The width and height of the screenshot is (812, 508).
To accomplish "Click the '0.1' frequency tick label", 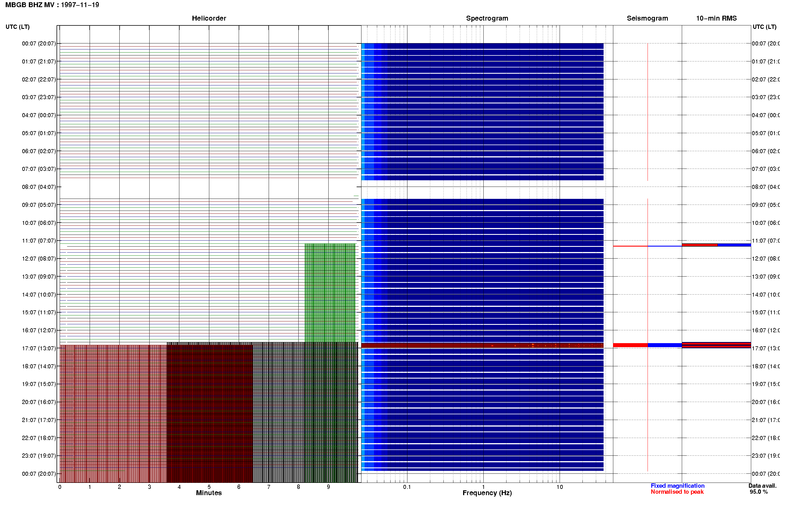I will tap(407, 487).
